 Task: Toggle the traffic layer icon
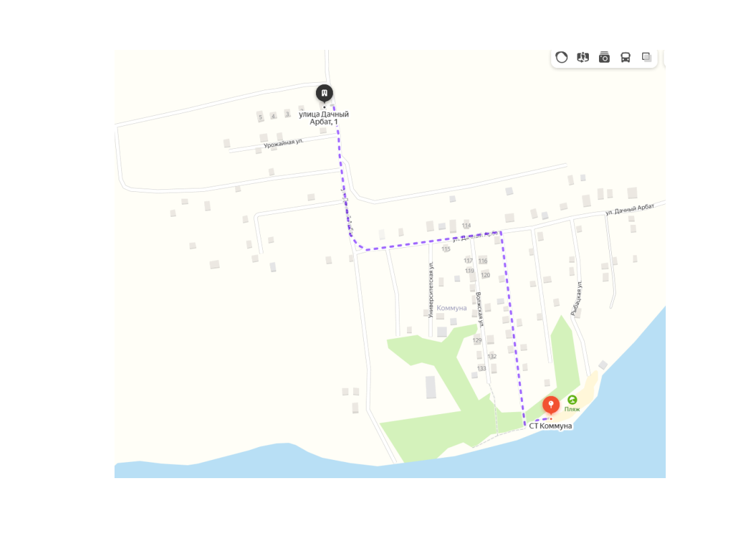(x=561, y=57)
